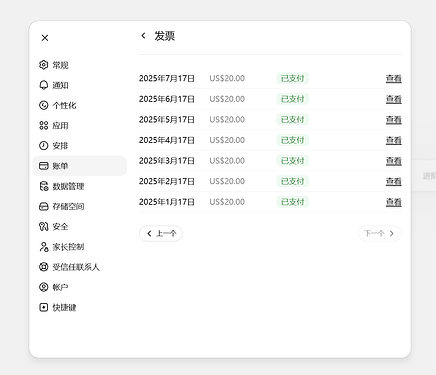Open the 快捷键 section
Screen dimensions: 436x375
80,307
